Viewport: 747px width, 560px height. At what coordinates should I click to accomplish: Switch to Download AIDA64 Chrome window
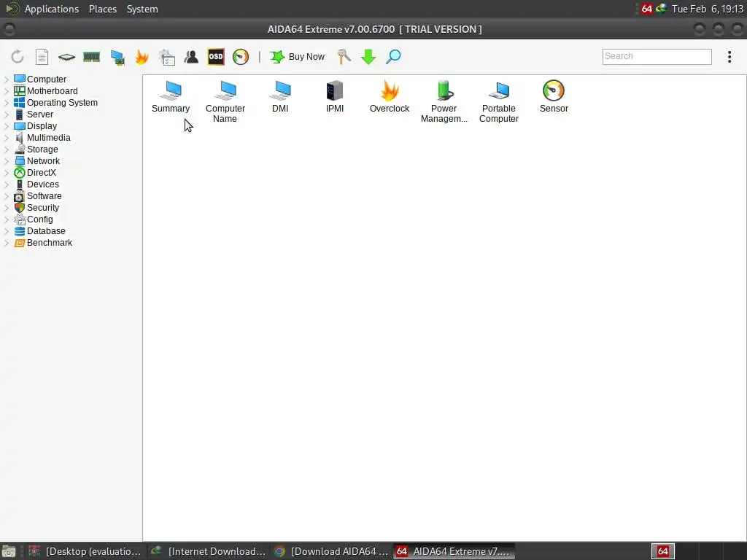pos(332,551)
